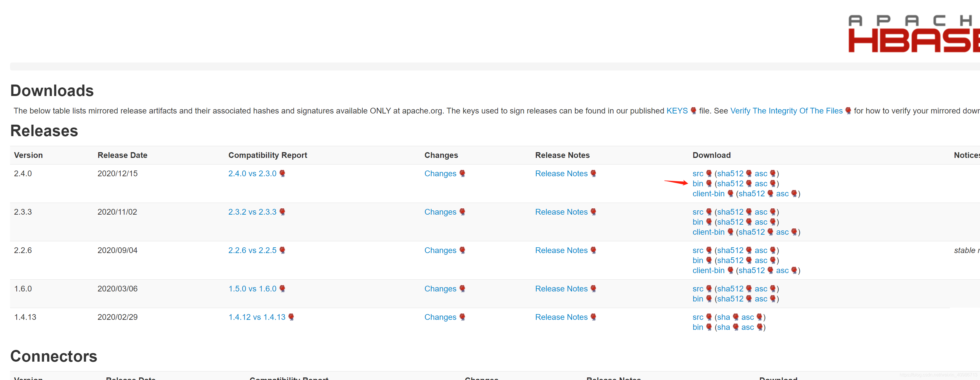The height and width of the screenshot is (380, 980).
Task: Click the Downloads heading
Action: [x=52, y=91]
